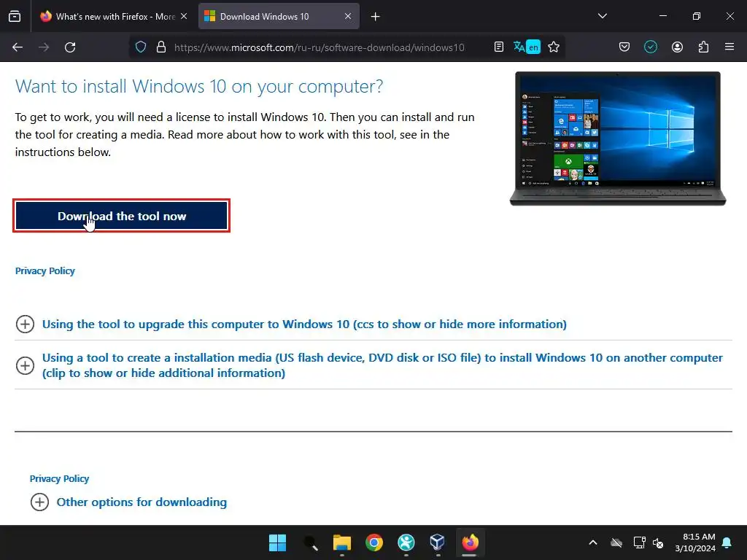Toggle reader view

pos(499,47)
